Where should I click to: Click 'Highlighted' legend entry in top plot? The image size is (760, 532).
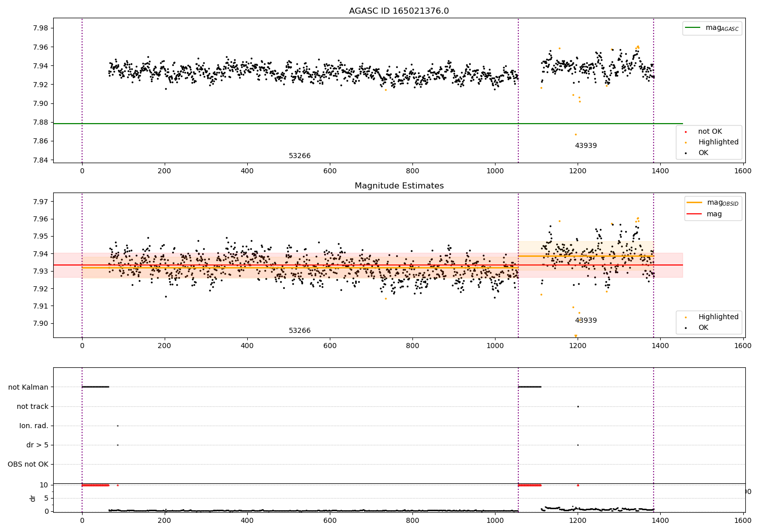(712, 142)
